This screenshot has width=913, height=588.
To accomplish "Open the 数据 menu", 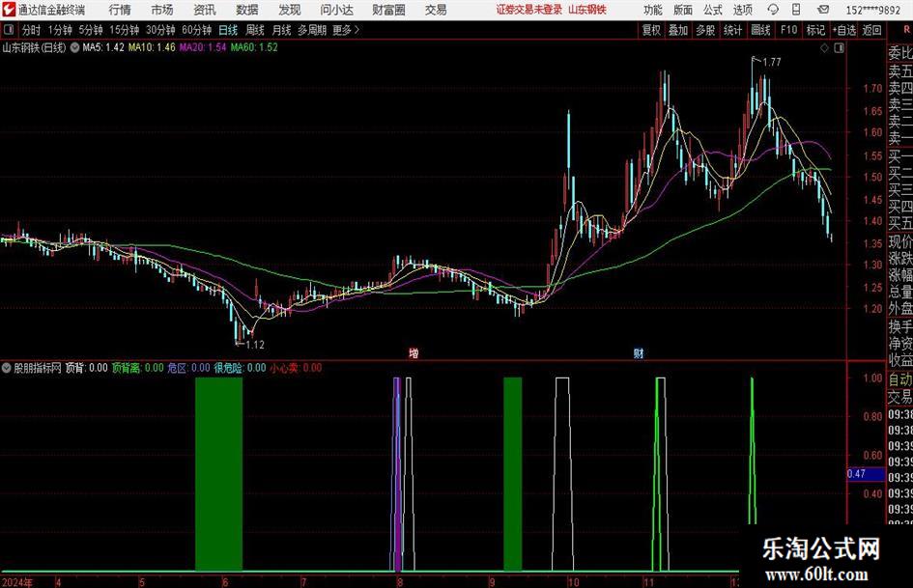I will [247, 10].
